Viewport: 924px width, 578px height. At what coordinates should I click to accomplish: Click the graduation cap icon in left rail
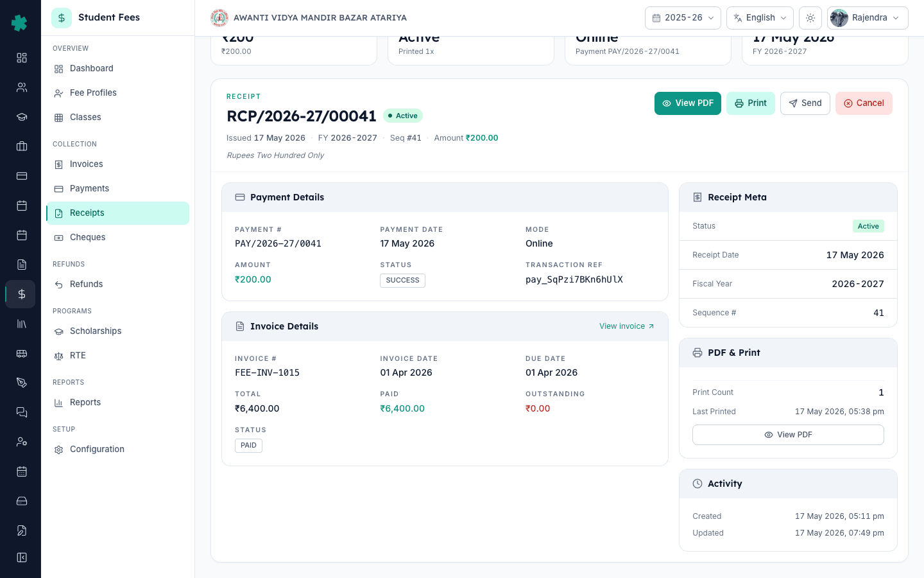tap(21, 117)
